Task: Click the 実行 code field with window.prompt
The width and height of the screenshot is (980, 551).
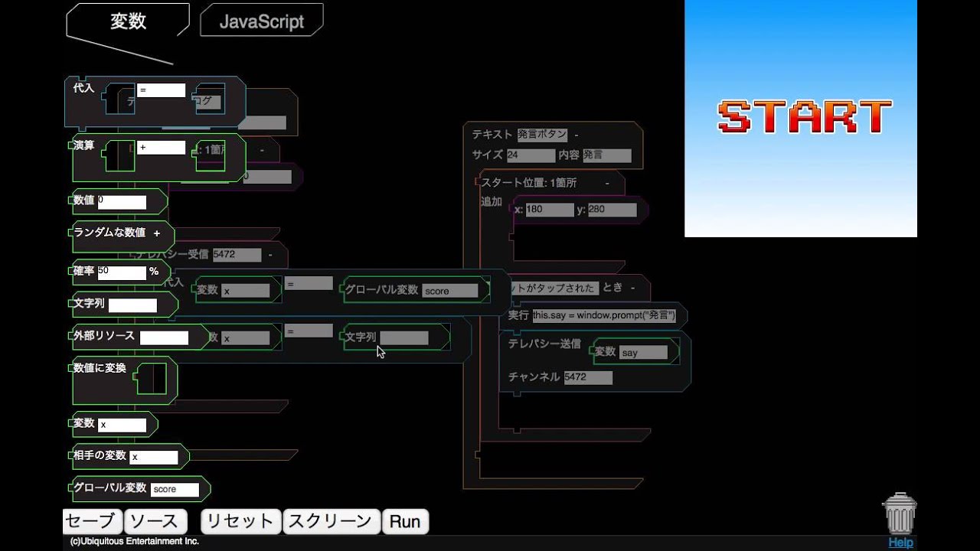Action: click(604, 315)
